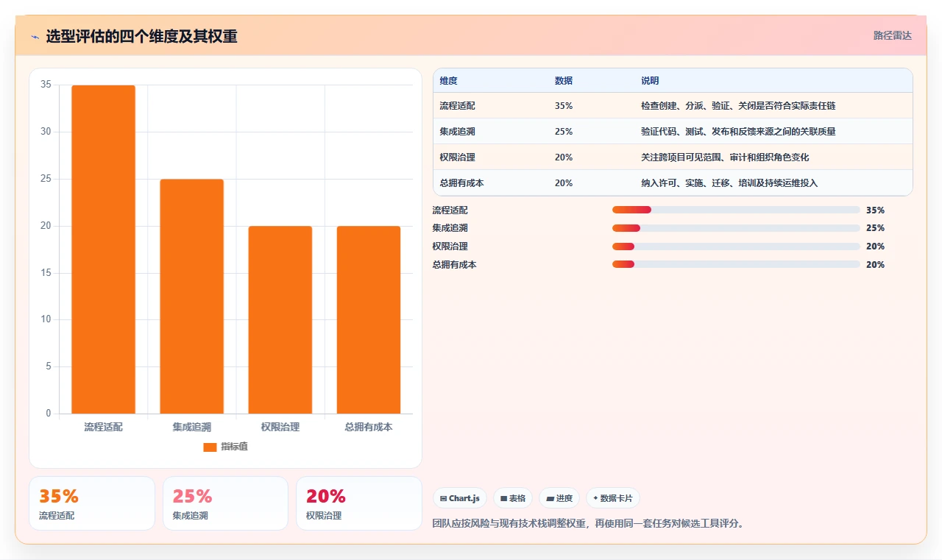Image resolution: width=942 pixels, height=560 pixels.
Task: Open the 35% 流程适配 data card
Action: (92, 503)
